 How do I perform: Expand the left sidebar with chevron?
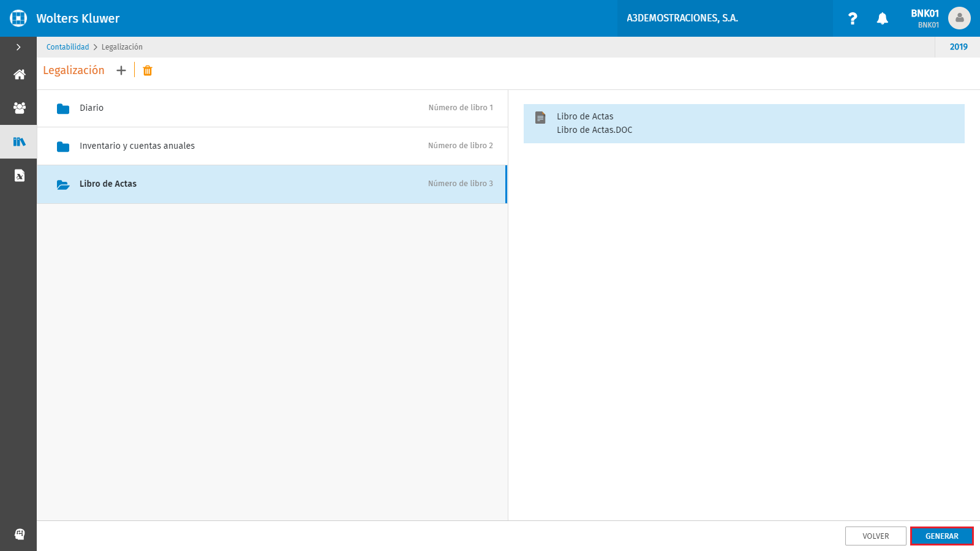(x=18, y=47)
